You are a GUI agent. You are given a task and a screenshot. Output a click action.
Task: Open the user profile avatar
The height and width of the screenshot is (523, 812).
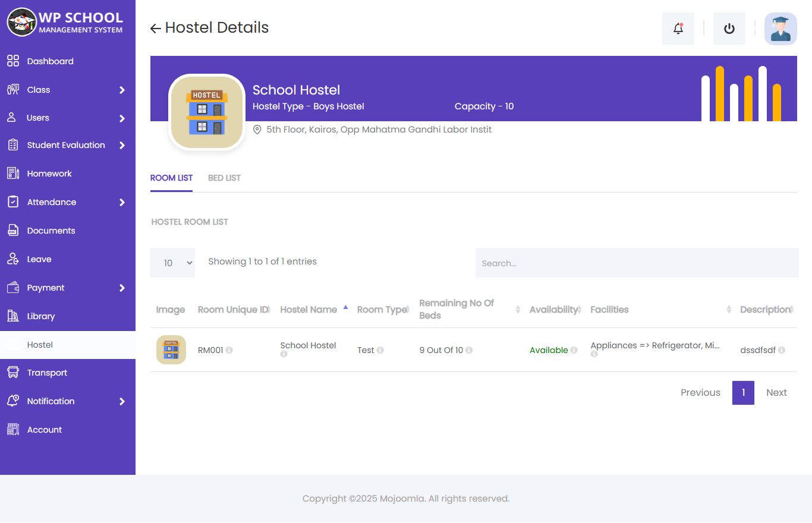780,29
